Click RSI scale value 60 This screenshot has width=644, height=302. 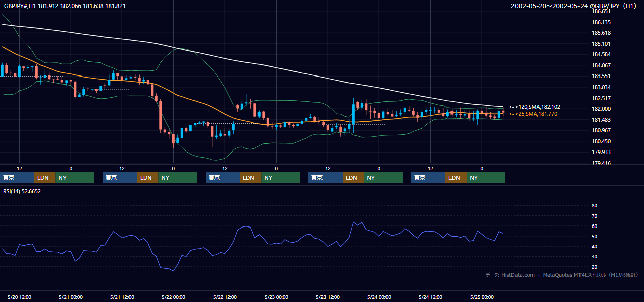[594, 226]
